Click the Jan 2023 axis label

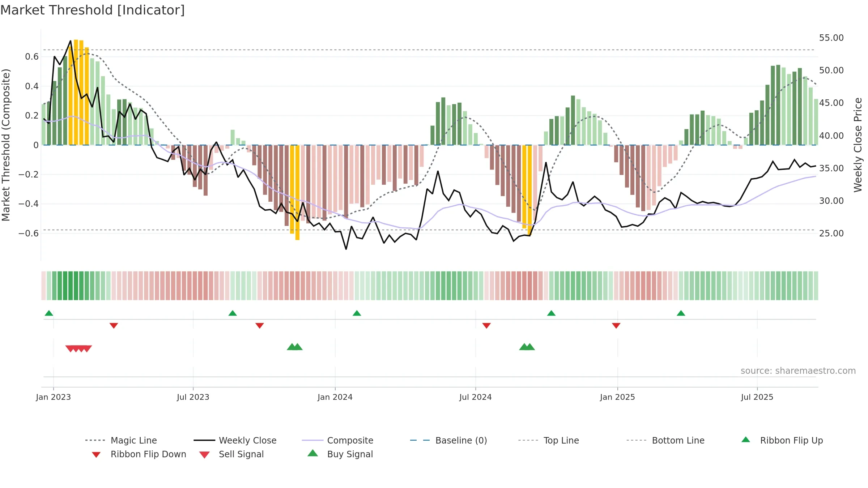point(54,397)
